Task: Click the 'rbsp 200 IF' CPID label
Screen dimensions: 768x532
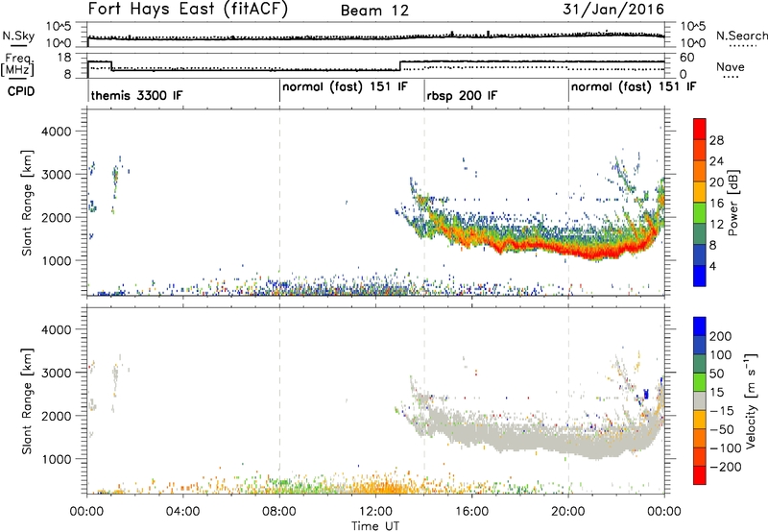Action: pos(462,95)
